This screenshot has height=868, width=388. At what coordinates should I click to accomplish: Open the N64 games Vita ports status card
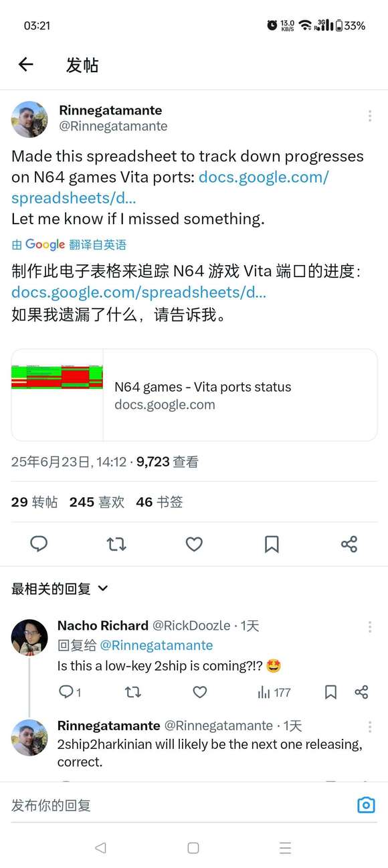tap(194, 395)
